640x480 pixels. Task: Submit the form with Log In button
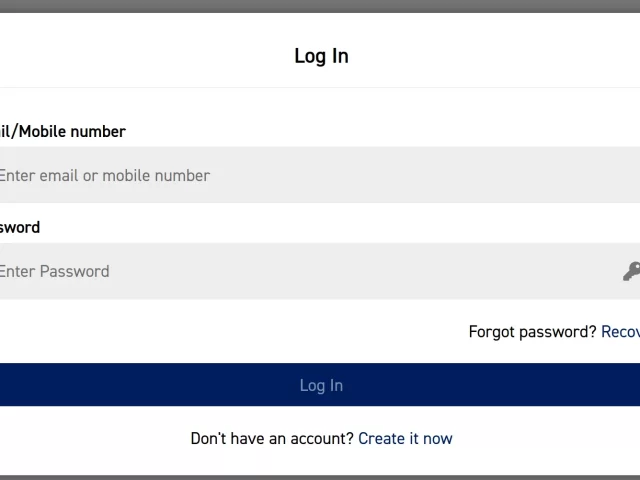321,385
